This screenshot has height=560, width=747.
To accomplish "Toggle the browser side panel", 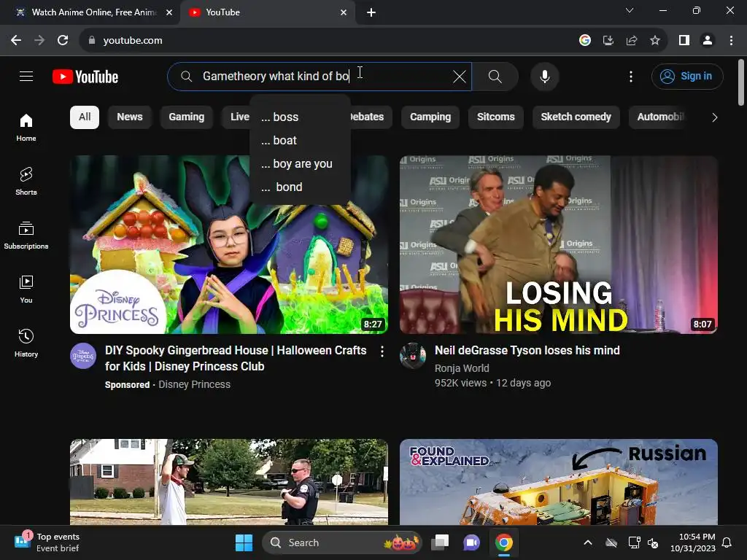I will [684, 41].
